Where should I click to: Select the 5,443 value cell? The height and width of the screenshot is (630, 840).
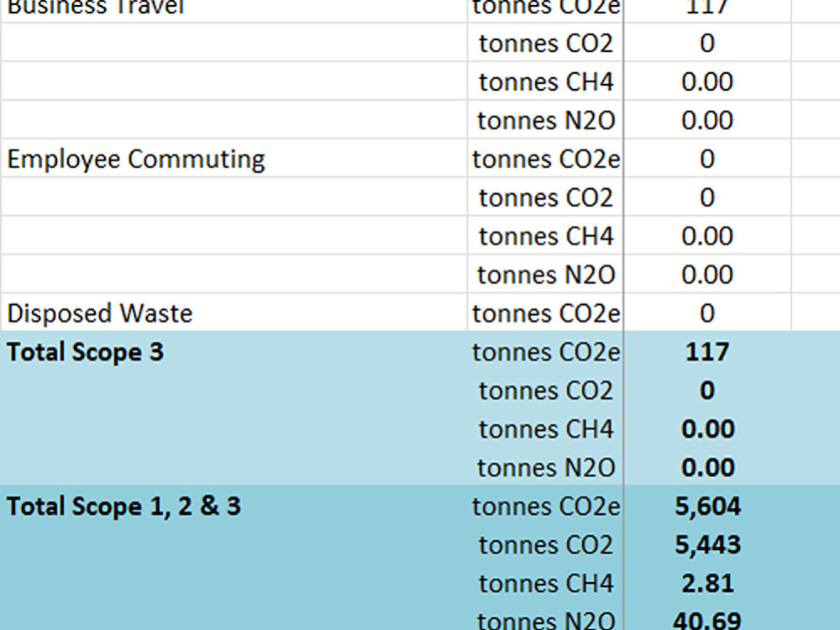tap(707, 544)
